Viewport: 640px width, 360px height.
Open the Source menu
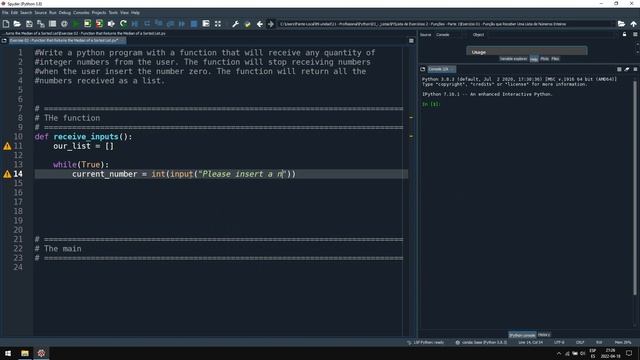pyautogui.click(x=40, y=13)
